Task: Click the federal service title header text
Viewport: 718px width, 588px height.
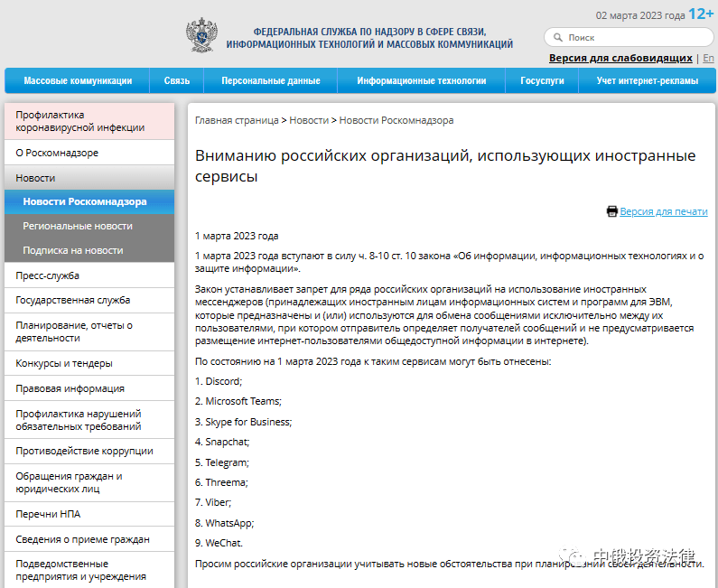Action: click(369, 38)
